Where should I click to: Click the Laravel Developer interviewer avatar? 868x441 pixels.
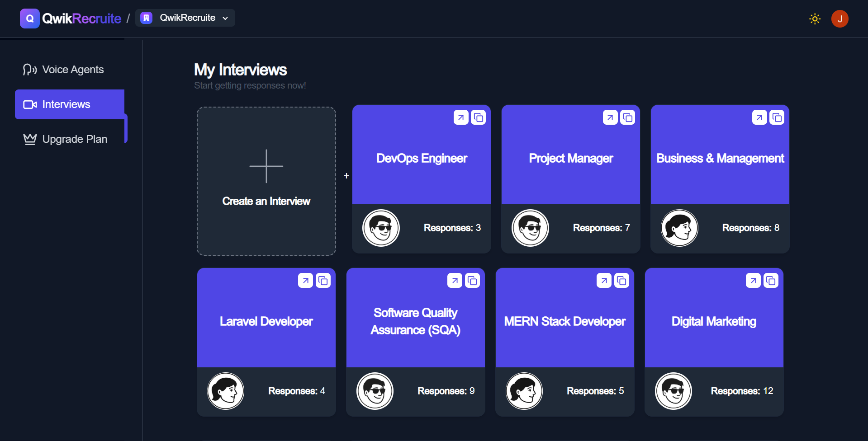[x=226, y=391]
